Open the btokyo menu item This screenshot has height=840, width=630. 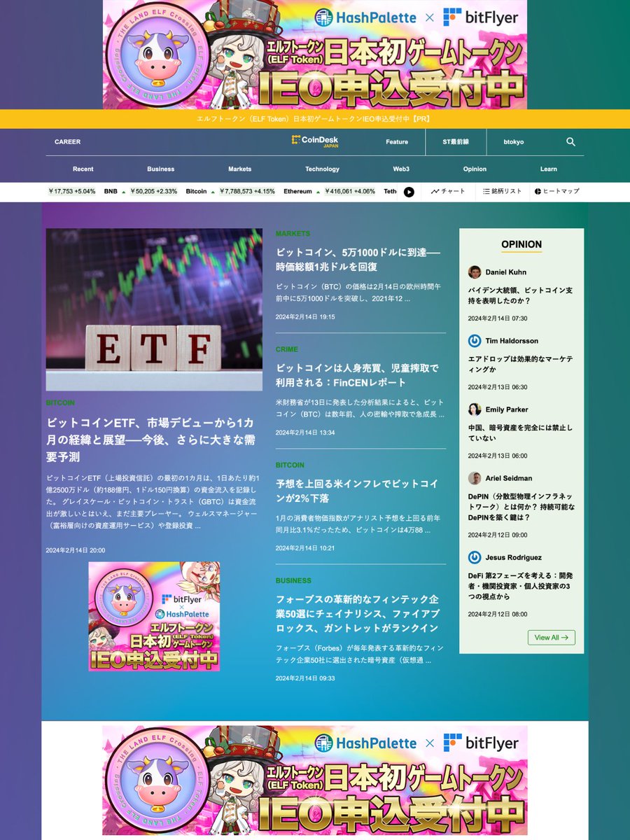pyautogui.click(x=514, y=142)
